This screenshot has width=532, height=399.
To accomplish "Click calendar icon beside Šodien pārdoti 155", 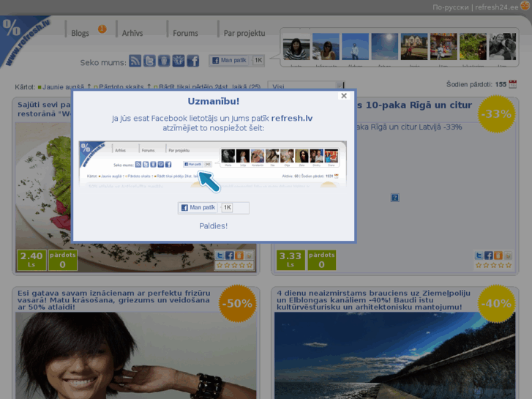I will pos(513,84).
